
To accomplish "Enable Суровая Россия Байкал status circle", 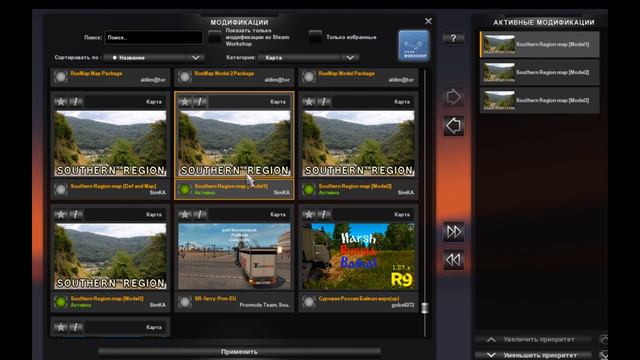I will click(309, 302).
